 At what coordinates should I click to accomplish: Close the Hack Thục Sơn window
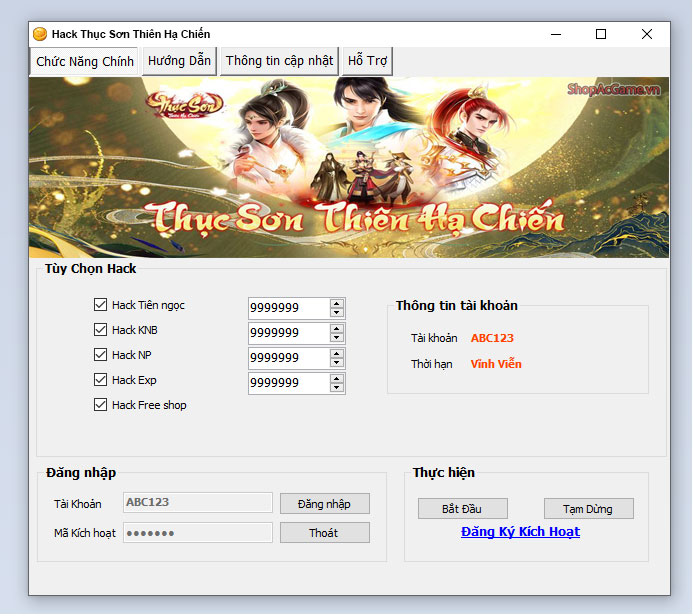647,34
